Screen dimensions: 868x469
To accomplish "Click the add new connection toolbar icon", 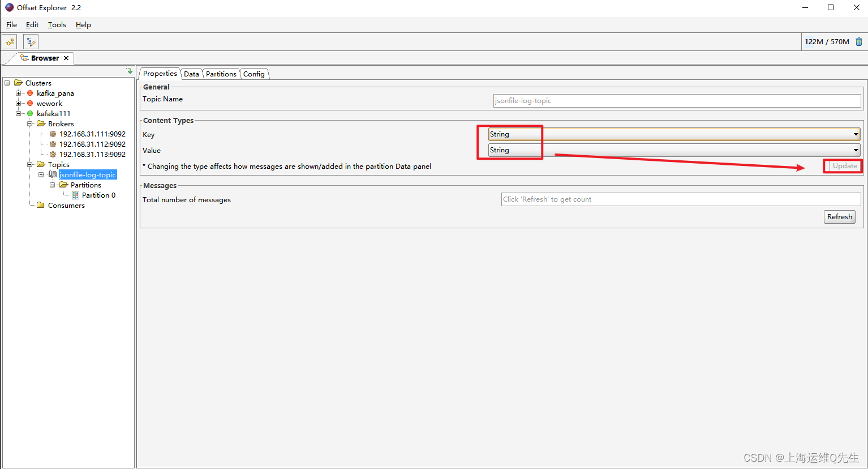I will [x=10, y=42].
